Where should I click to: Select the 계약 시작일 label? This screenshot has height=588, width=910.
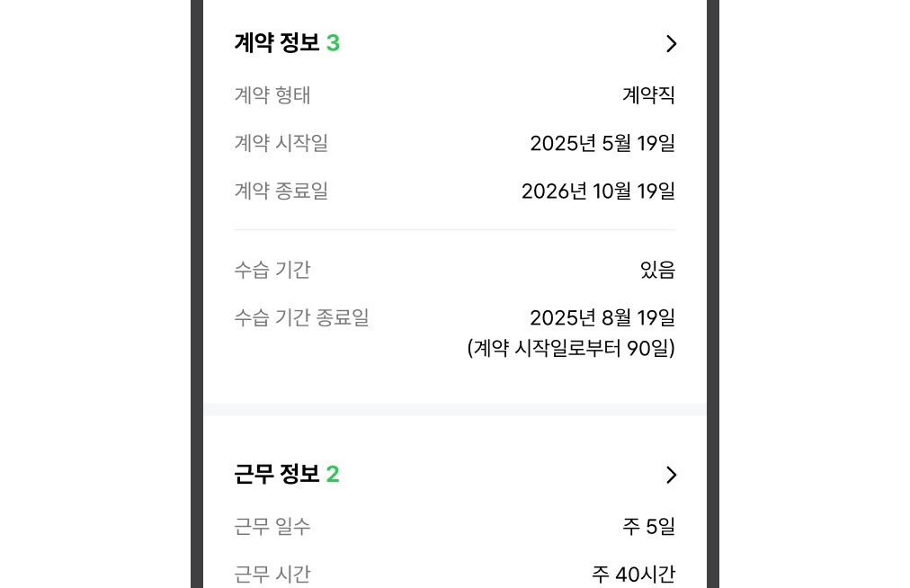[x=281, y=143]
